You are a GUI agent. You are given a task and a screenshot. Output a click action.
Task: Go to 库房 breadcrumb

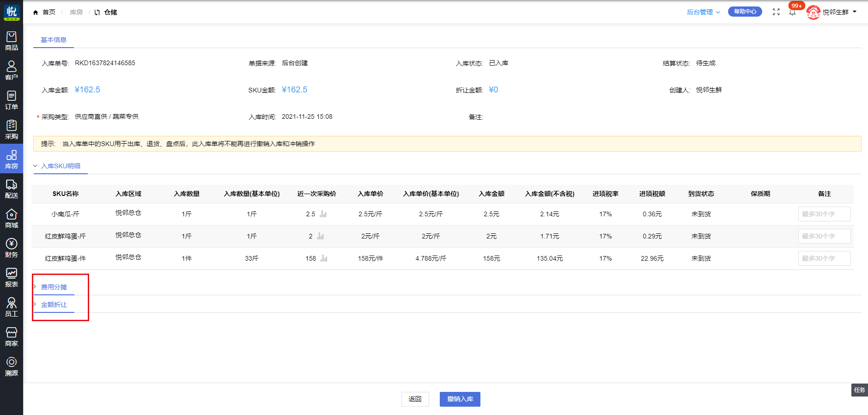coord(76,12)
